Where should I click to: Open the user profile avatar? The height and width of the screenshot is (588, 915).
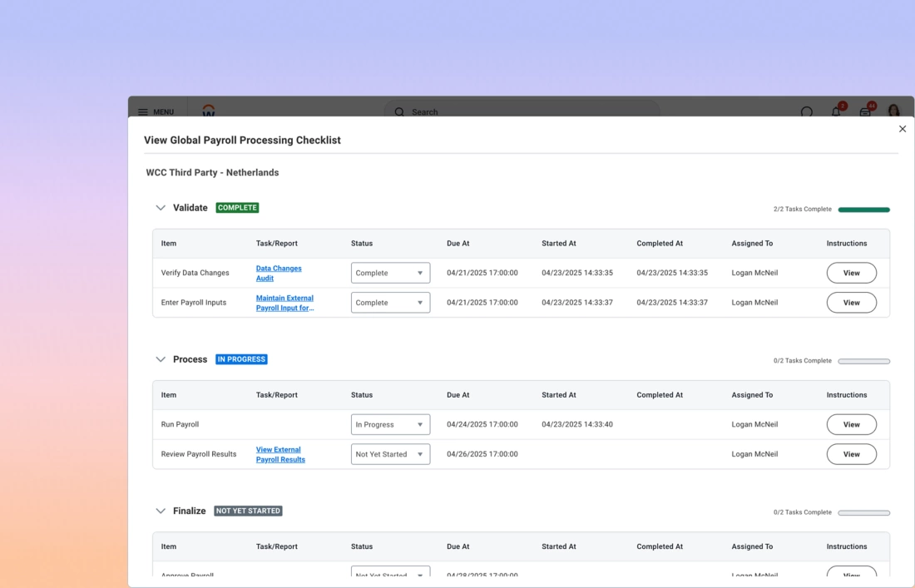893,111
